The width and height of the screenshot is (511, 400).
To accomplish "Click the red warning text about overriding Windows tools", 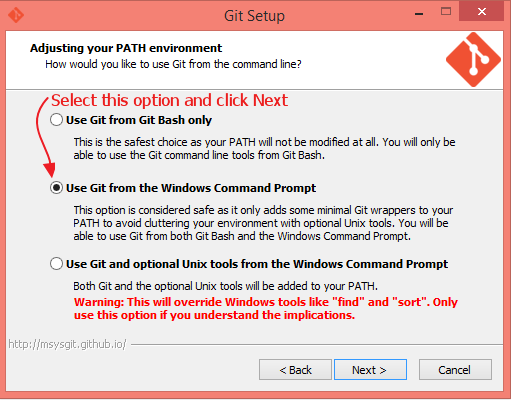I will 266,309.
